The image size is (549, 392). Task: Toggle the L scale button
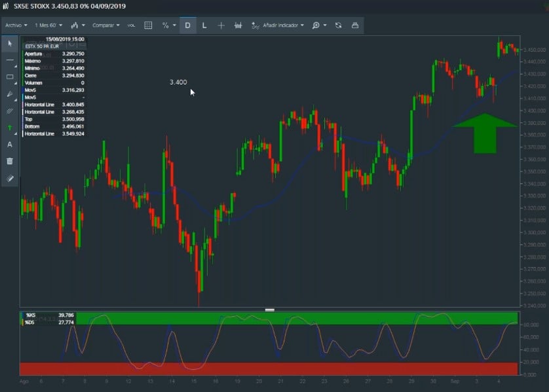204,26
